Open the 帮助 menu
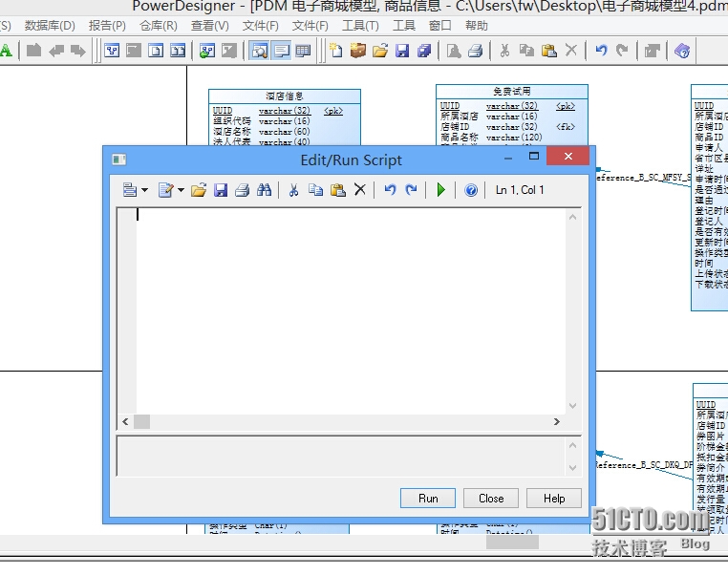The width and height of the screenshot is (728, 575). point(477,26)
